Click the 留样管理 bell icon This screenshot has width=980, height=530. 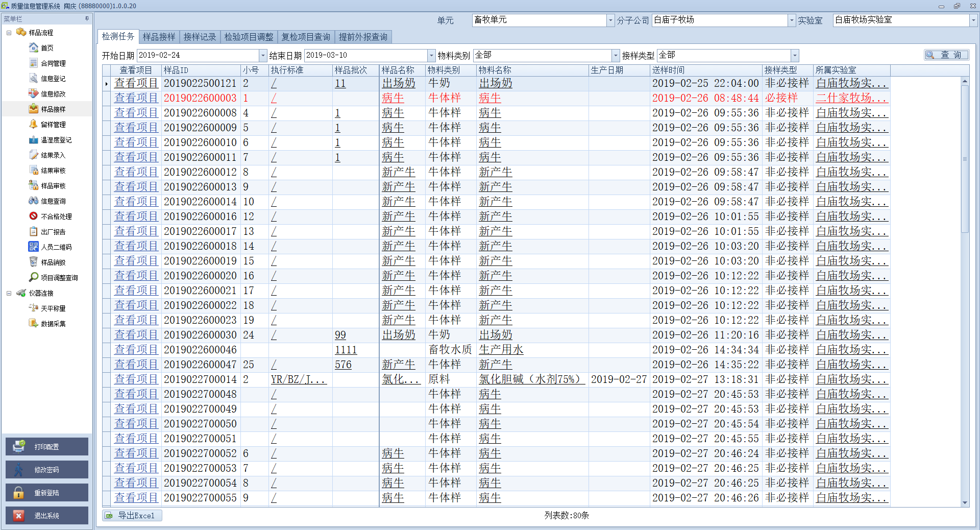(34, 124)
